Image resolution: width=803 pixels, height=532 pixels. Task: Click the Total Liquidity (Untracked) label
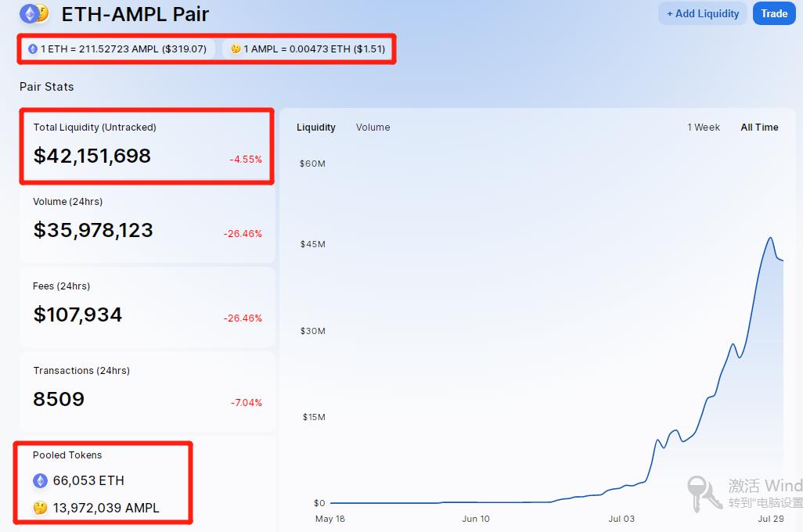point(95,128)
